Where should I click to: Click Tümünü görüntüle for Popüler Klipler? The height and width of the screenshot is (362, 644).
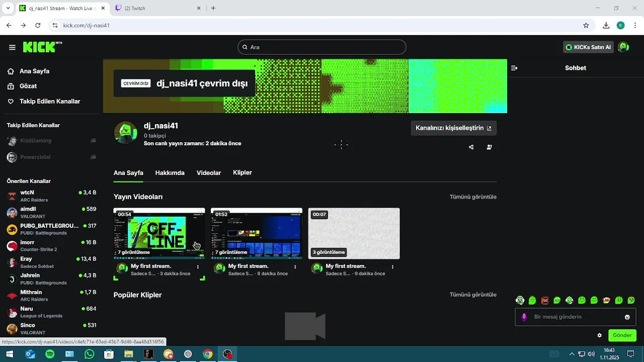coord(473,295)
